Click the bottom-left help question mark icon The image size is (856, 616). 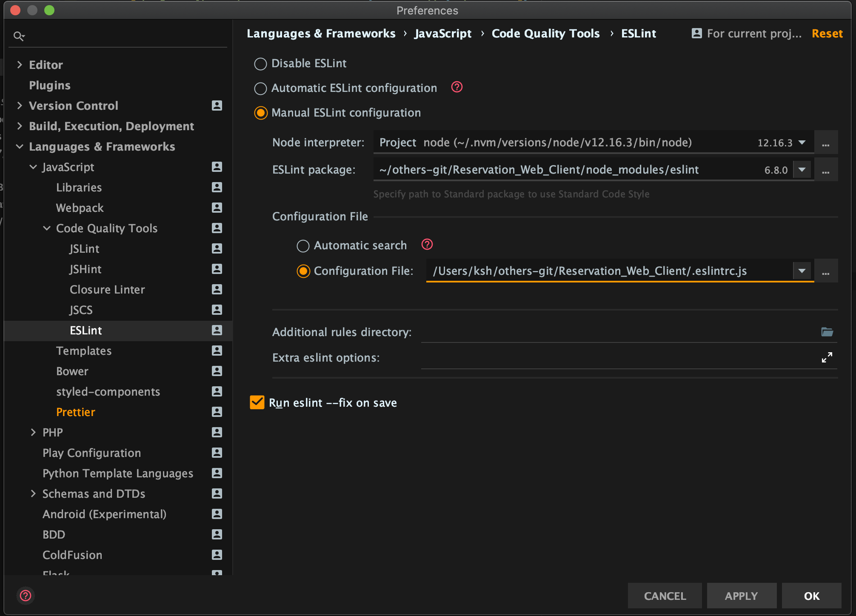[x=26, y=596]
